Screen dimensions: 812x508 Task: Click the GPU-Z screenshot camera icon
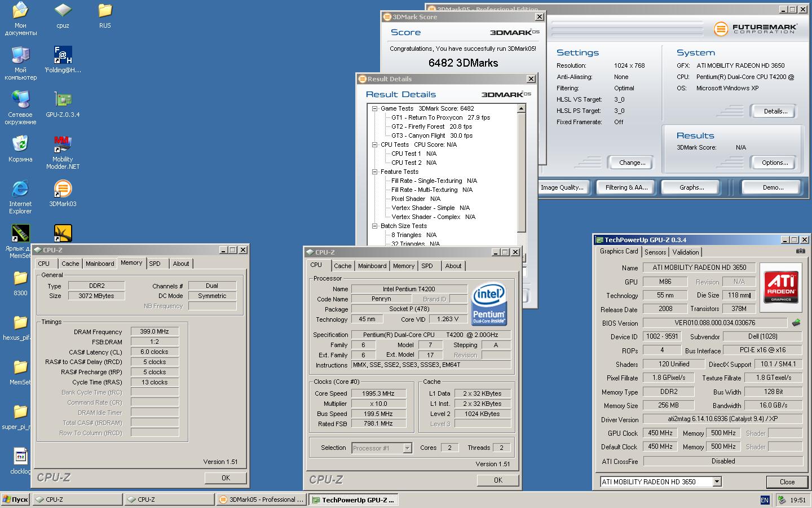(801, 251)
